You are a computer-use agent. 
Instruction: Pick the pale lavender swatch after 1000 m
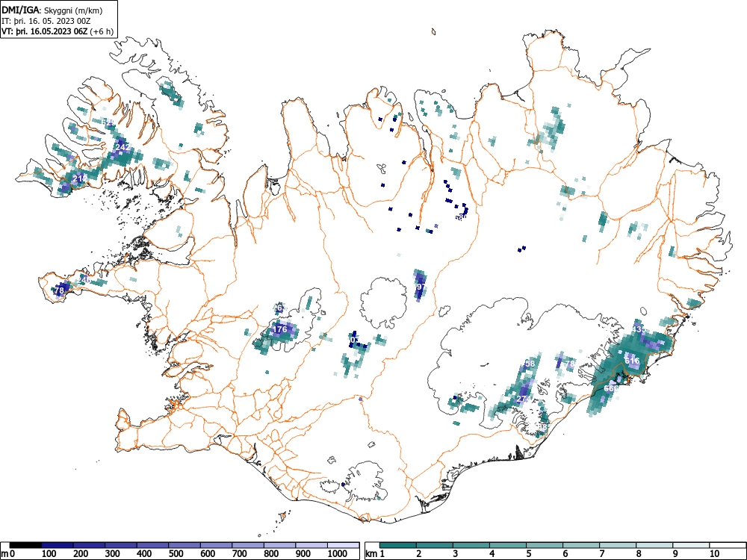tap(344, 545)
